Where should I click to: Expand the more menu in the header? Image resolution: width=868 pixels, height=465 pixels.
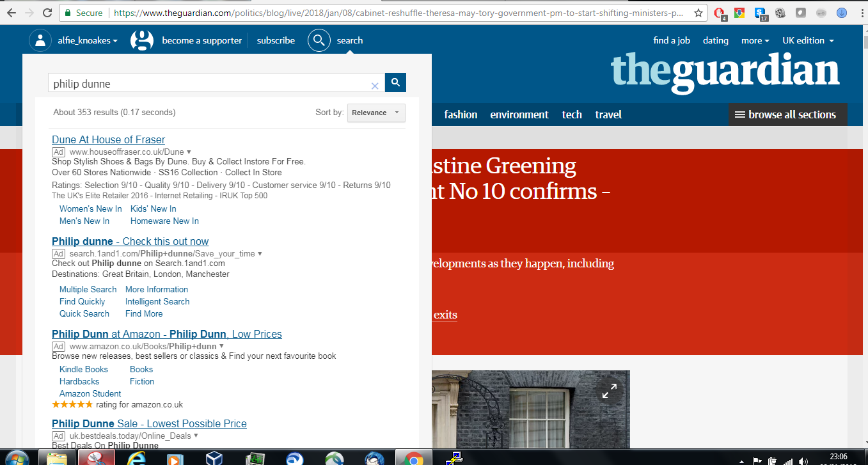pos(755,40)
